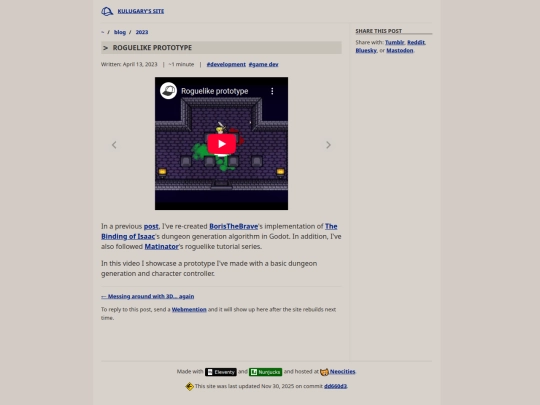Open The Binding of Isaac link
This screenshot has width=540, height=405.
128,237
